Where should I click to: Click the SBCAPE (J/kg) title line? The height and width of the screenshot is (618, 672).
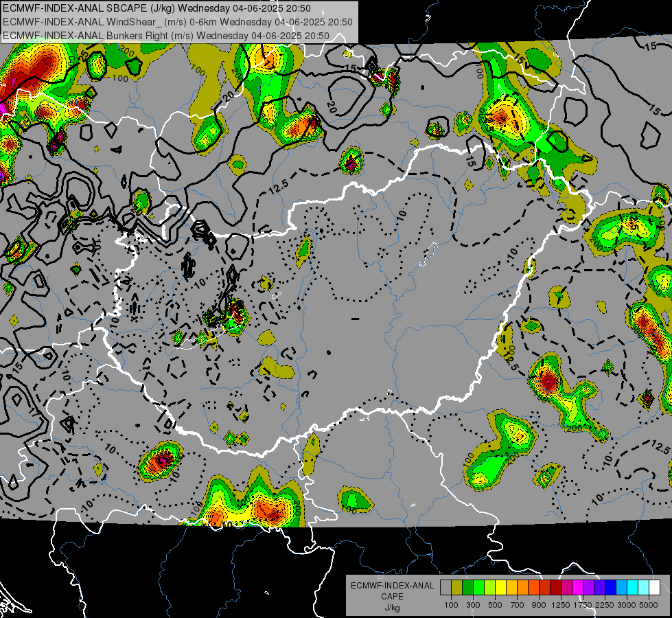(157, 8)
